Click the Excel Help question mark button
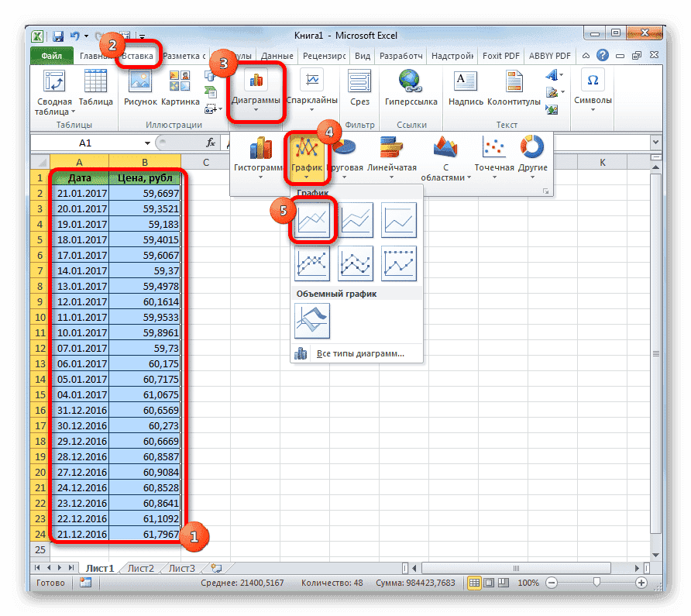The width and height of the screenshot is (691, 616). (603, 55)
